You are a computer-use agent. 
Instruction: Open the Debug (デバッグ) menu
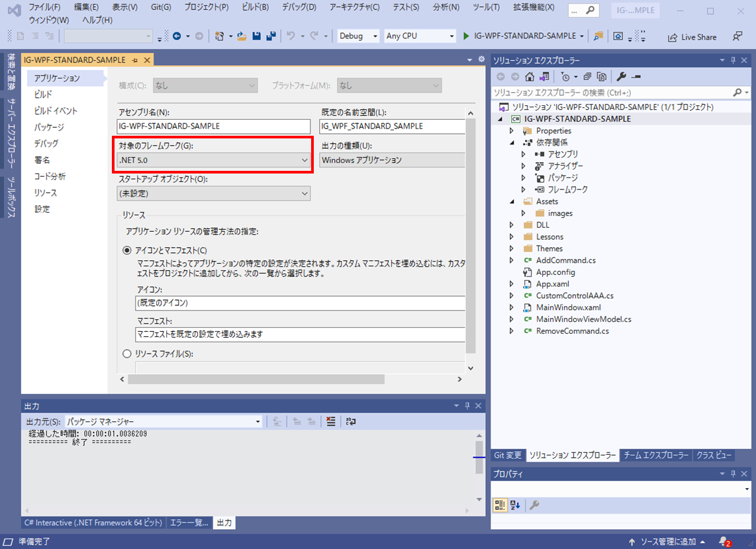tap(299, 7)
